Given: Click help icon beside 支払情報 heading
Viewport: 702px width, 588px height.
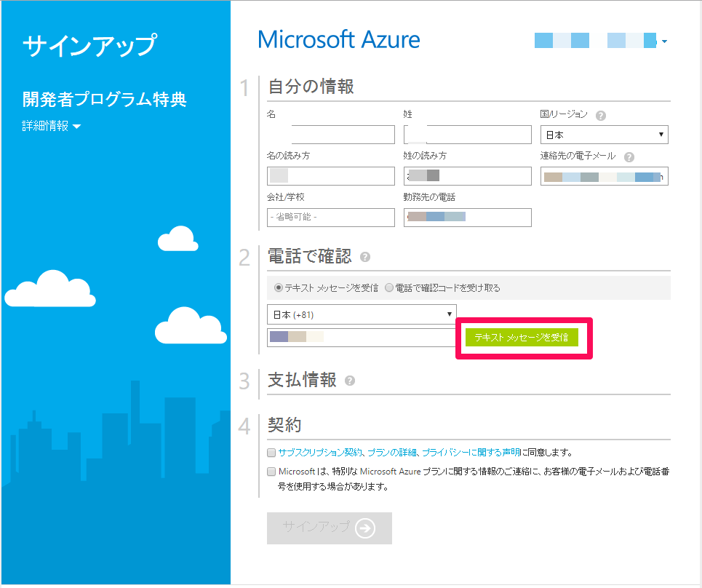Looking at the screenshot, I should click(350, 381).
